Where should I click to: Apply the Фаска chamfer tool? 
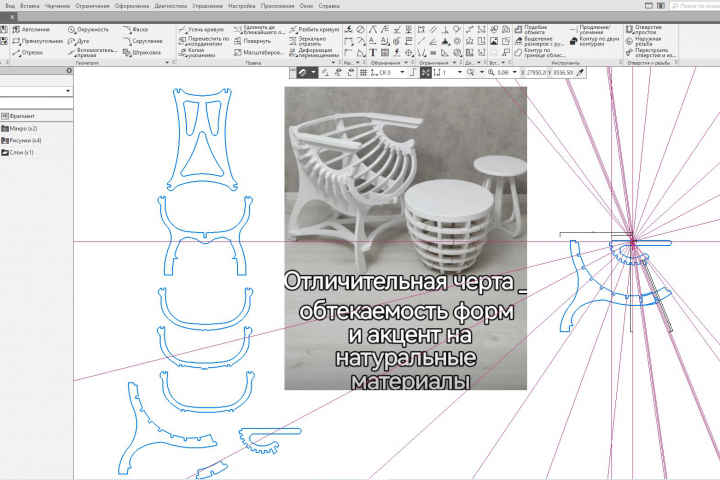(135, 29)
